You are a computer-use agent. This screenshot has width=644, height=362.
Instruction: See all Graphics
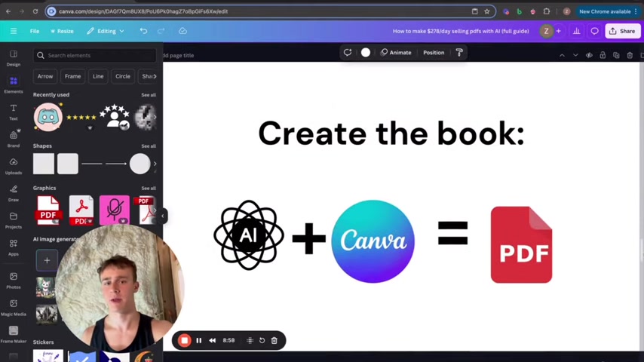(x=149, y=189)
